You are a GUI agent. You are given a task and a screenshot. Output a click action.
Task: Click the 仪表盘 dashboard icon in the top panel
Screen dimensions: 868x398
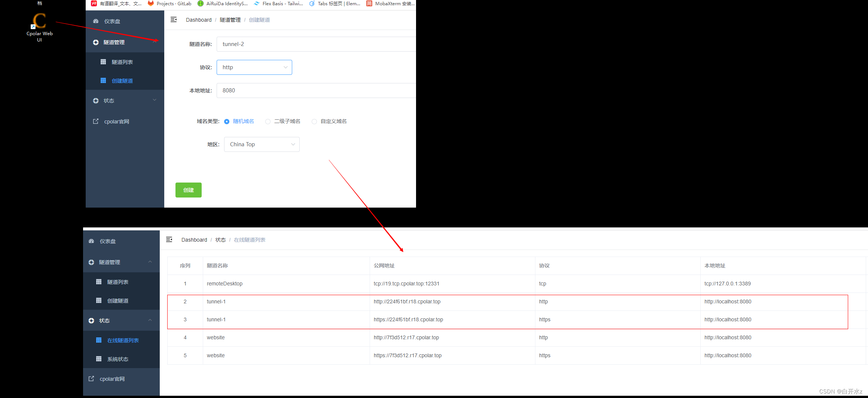(x=96, y=21)
